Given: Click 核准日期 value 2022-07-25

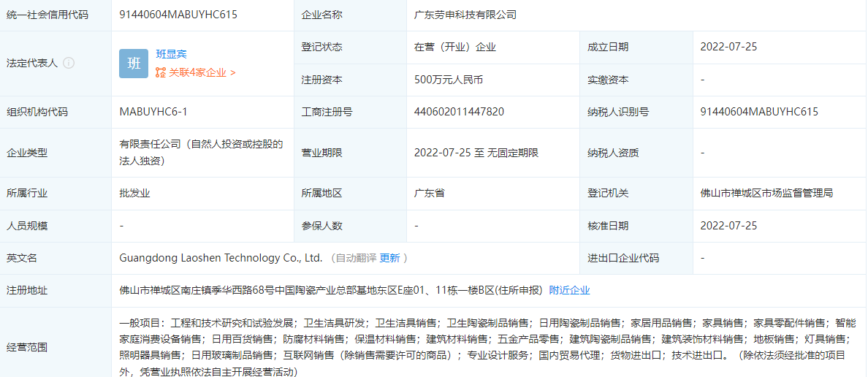Looking at the screenshot, I should [x=728, y=225].
